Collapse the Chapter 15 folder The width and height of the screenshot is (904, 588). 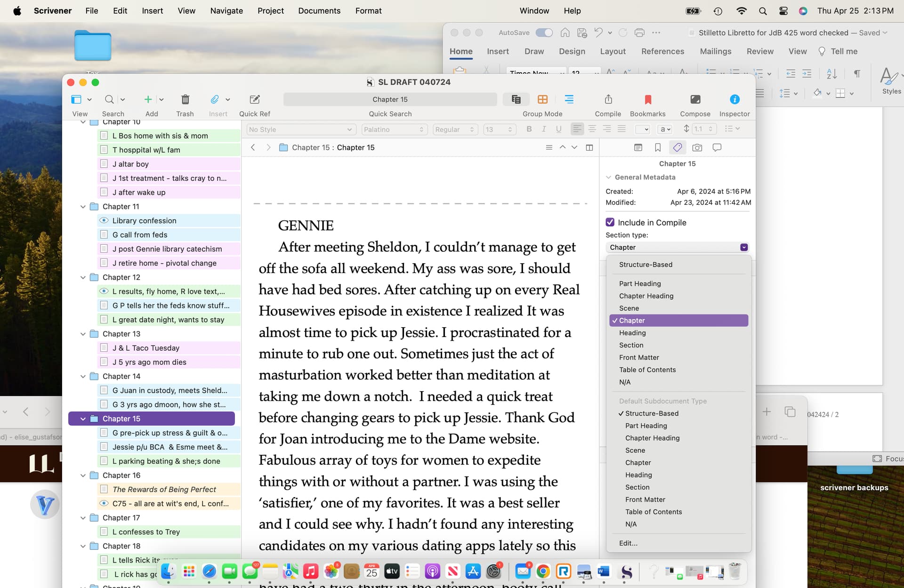[x=83, y=419]
